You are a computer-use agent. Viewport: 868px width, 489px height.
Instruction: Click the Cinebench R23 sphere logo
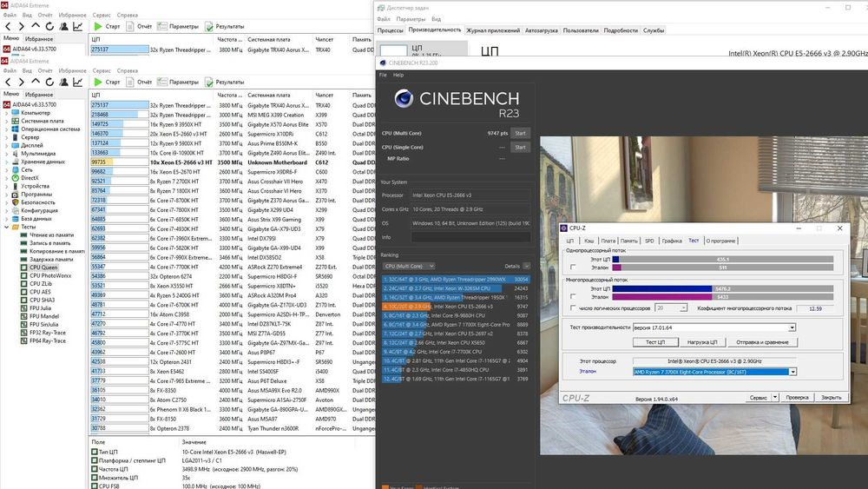(x=404, y=98)
